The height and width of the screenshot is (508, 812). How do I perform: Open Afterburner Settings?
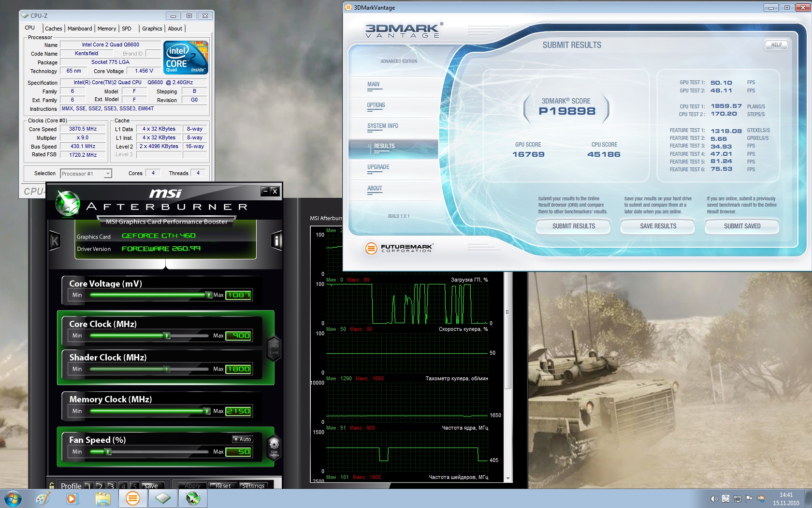pos(253,486)
